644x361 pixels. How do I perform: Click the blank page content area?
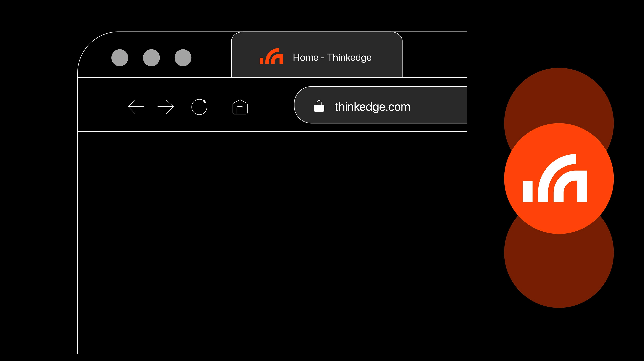point(272,242)
